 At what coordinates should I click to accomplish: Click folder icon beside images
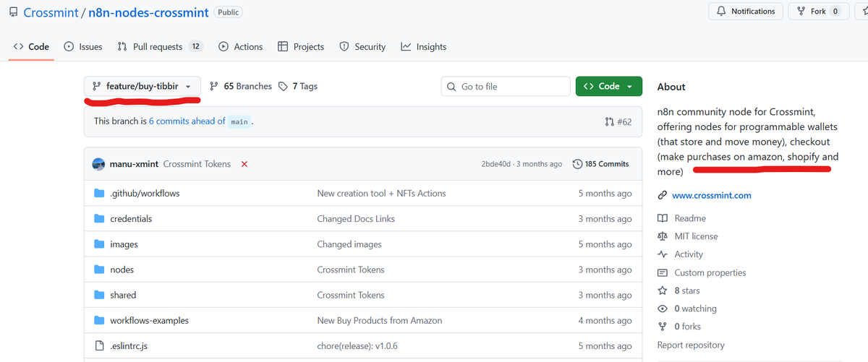pyautogui.click(x=99, y=244)
